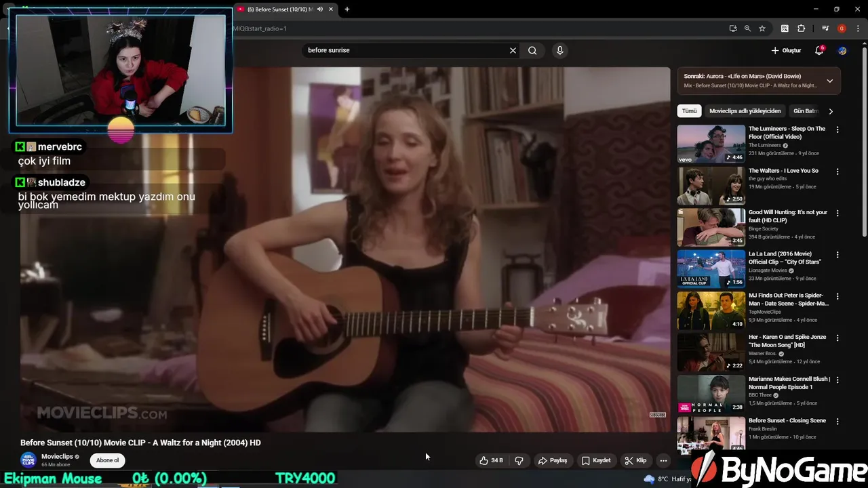This screenshot has width=868, height=488.
Task: Open a new browser tab
Action: coord(347,9)
